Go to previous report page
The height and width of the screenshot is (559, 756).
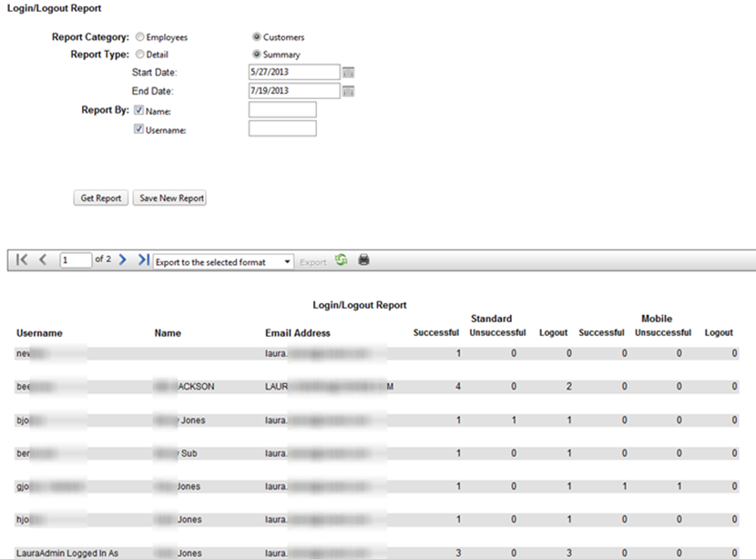(43, 261)
